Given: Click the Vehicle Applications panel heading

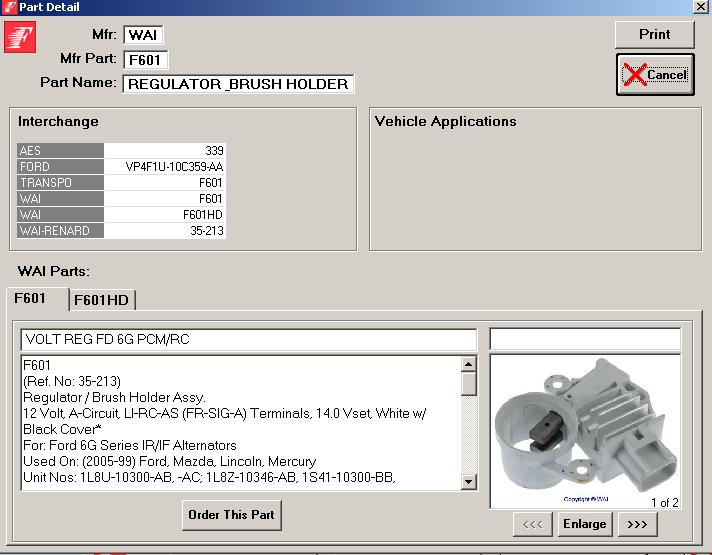Looking at the screenshot, I should click(x=445, y=122).
